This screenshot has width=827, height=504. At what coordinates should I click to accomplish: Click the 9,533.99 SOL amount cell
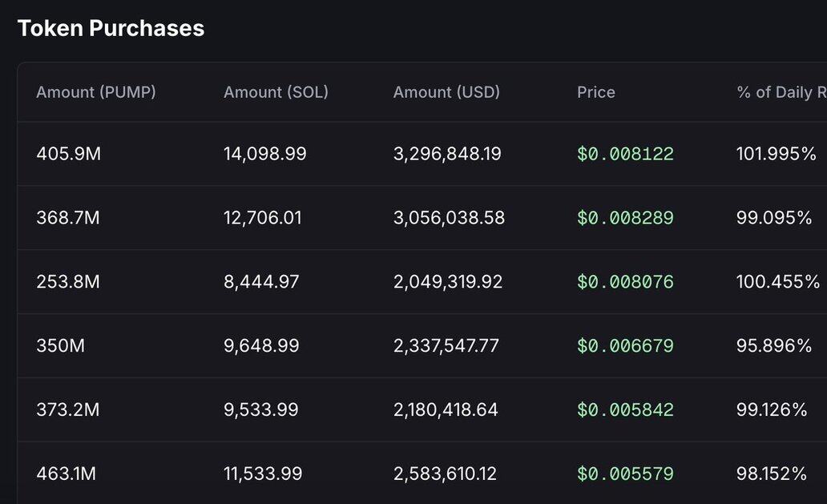261,409
